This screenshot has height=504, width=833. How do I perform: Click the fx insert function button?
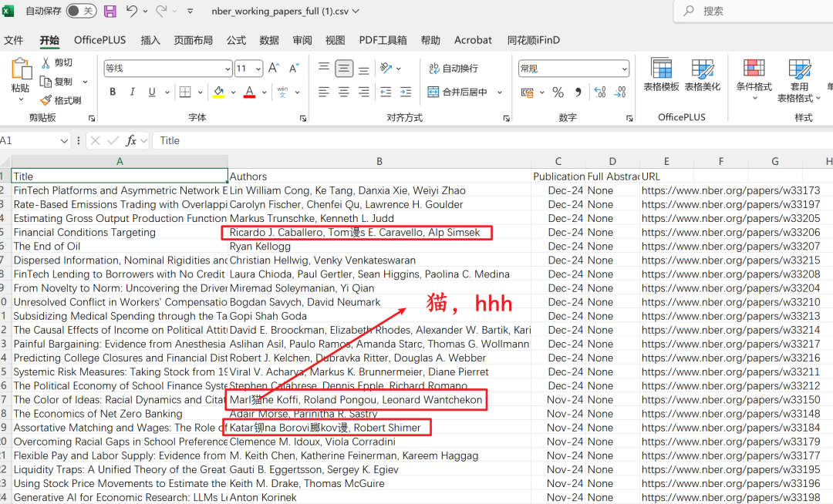pos(130,140)
